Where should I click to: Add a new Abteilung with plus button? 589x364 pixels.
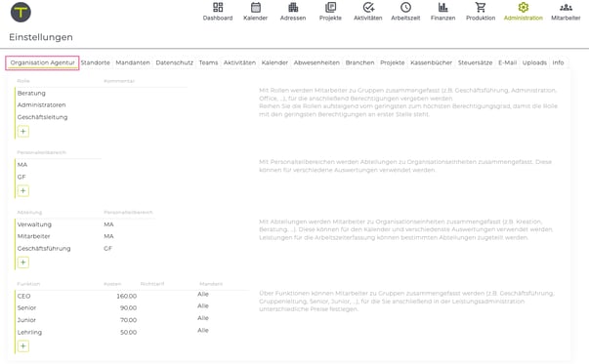[23, 263]
